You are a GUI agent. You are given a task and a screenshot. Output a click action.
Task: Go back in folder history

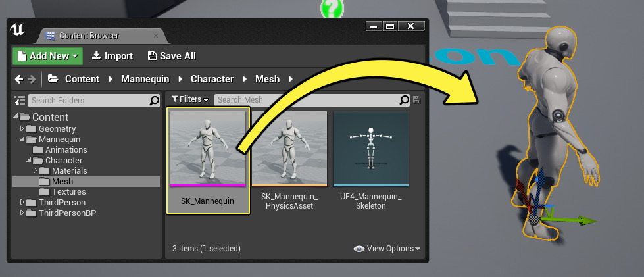19,79
